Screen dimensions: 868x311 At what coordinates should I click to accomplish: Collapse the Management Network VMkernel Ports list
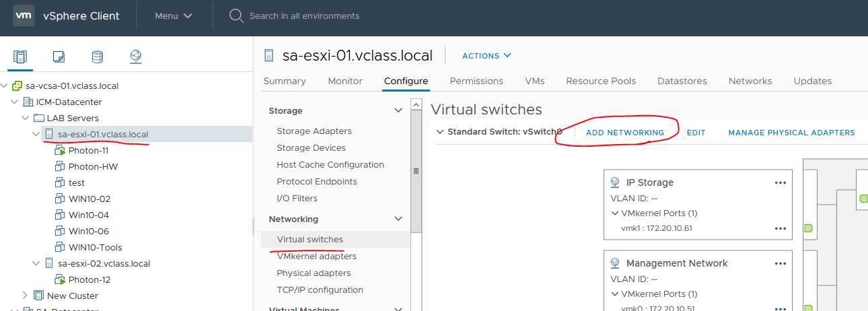[615, 294]
